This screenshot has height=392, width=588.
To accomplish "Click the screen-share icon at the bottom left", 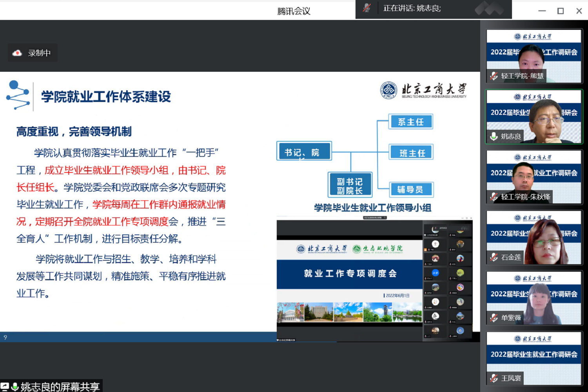I will (x=5, y=387).
